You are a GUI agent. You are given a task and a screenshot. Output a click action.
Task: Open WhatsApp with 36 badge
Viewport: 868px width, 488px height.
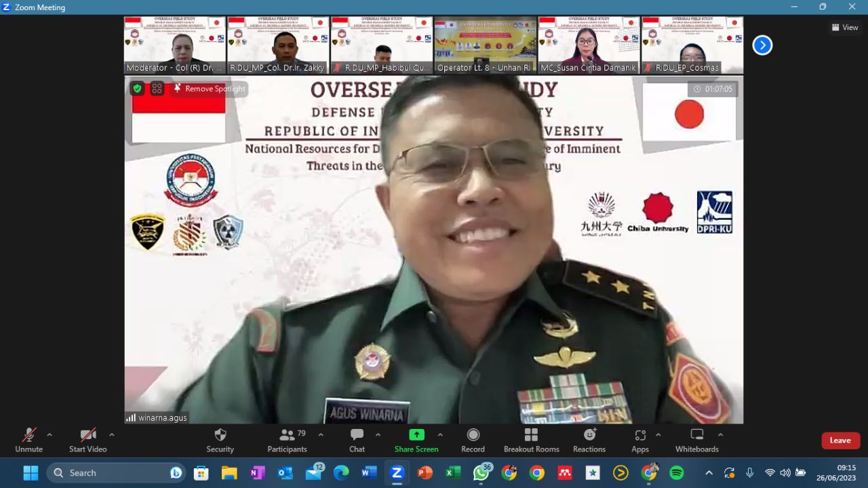tap(482, 472)
